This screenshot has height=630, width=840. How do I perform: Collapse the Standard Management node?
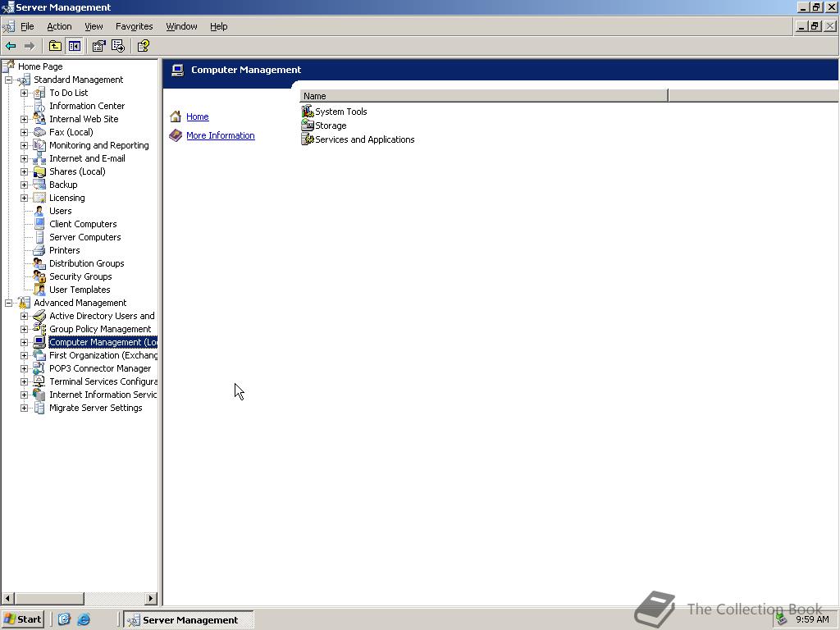[x=8, y=80]
